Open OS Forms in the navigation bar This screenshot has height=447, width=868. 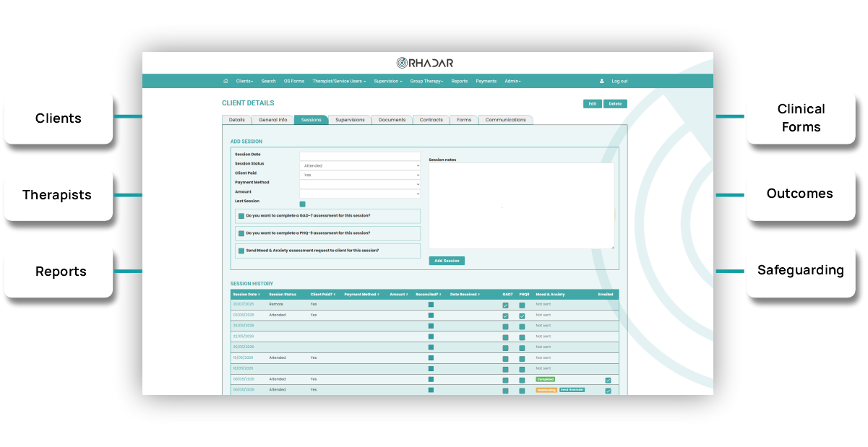(x=294, y=81)
